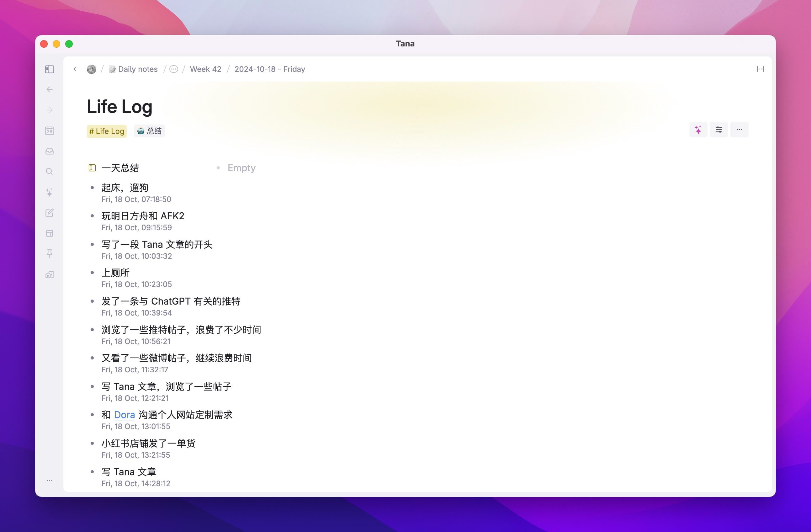Click the pink AI sparkle button
The height and width of the screenshot is (532, 811).
click(698, 130)
